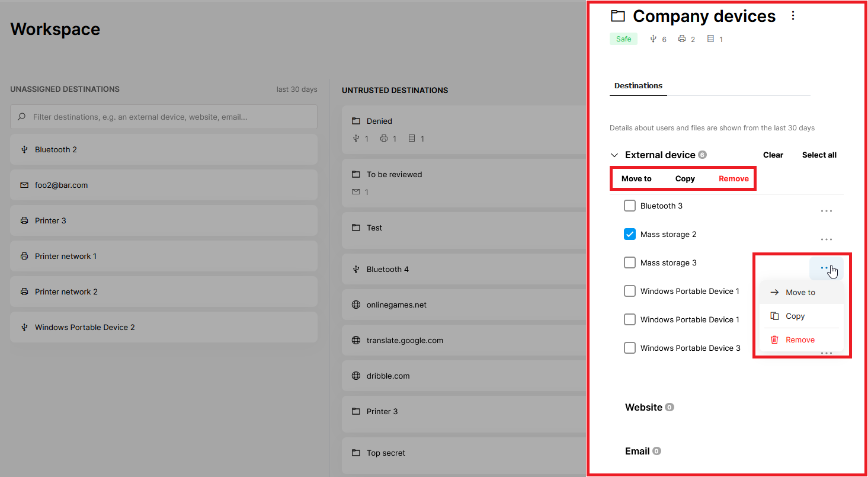Select the Mass storage 3 checkbox
The width and height of the screenshot is (868, 477).
[630, 263]
